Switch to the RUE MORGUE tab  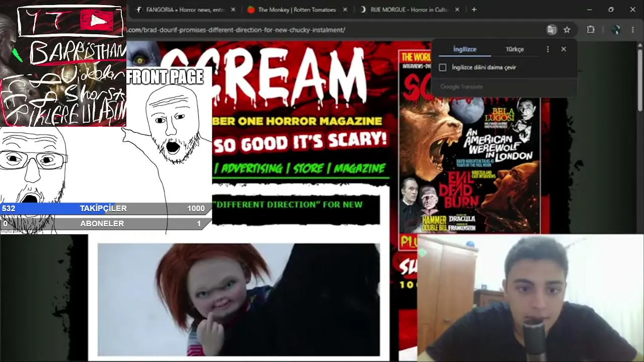coord(410,10)
